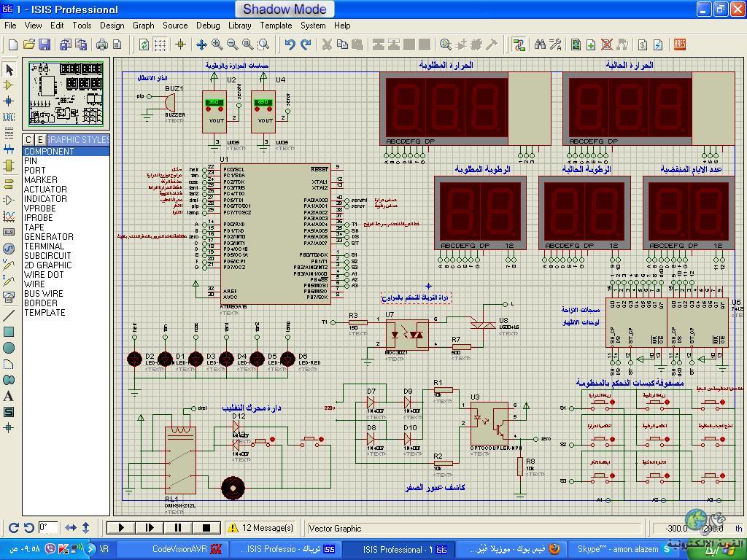747x560 pixels.
Task: Open Pick from Libraries magnifier icon
Action: click(x=446, y=44)
